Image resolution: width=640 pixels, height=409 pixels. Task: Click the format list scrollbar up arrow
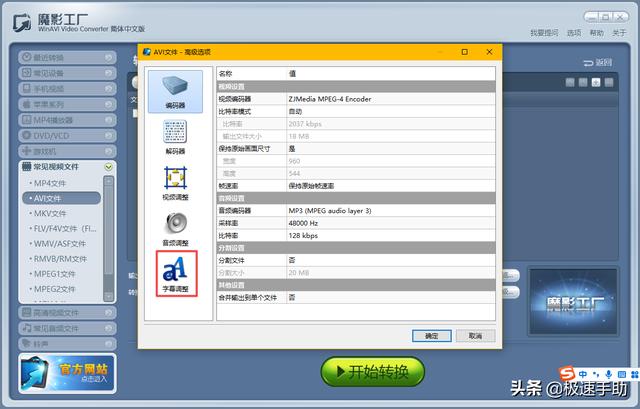coord(109,180)
